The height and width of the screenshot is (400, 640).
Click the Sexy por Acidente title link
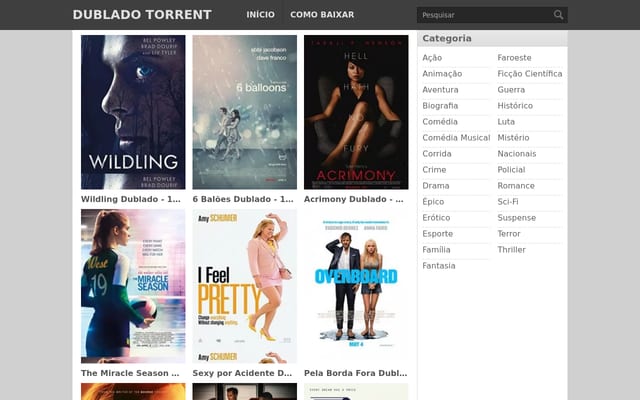(x=242, y=373)
